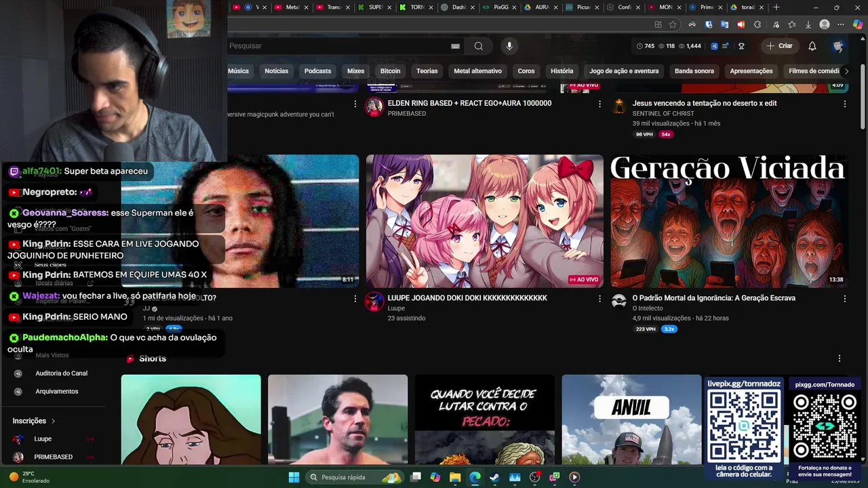Open Task View on the taskbar
The height and width of the screenshot is (488, 868).
coord(416,477)
